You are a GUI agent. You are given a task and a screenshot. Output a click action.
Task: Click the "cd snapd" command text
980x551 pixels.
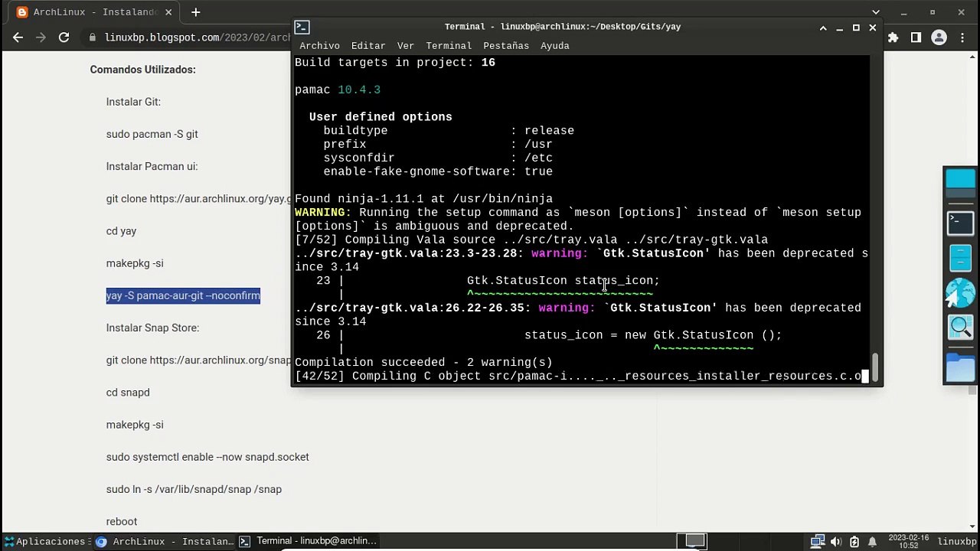point(128,393)
